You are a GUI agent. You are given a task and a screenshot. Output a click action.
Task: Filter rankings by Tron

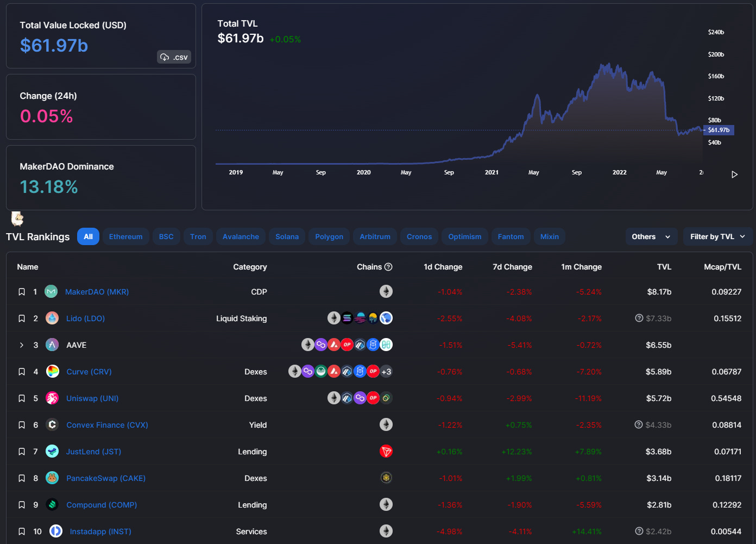tap(198, 236)
